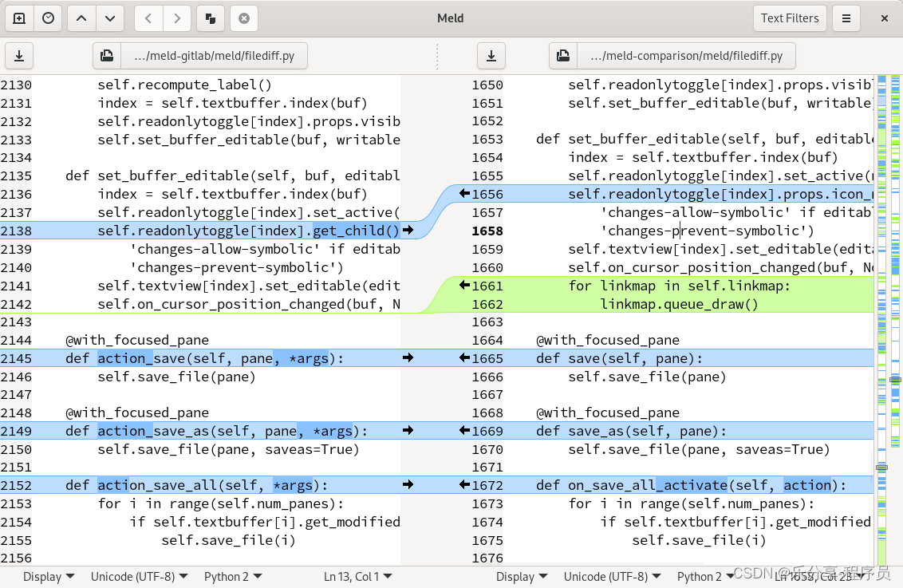Click left line 'self.save_file(pane, saveas=True)'
This screenshot has width=903, height=588.
pos(228,449)
